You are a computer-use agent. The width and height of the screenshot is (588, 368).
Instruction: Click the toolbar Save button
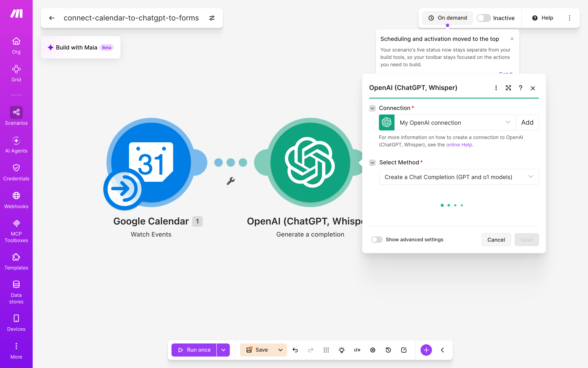(x=257, y=350)
